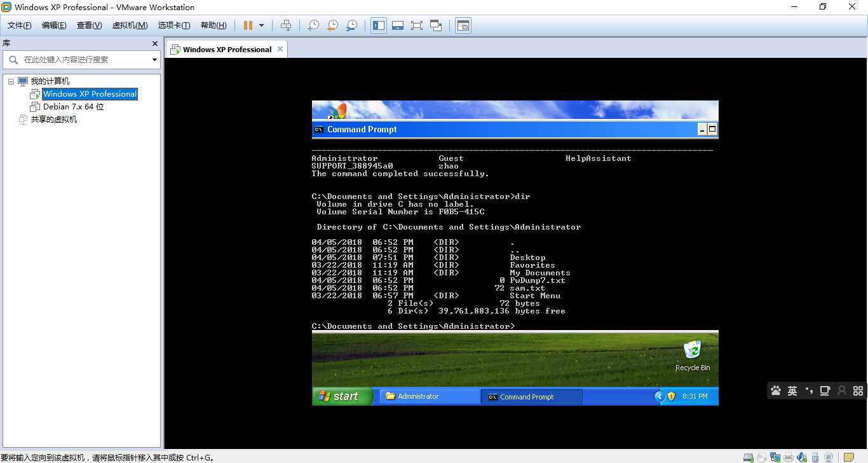Open the library search dropdown arrow
Screen dimensions: 868x463
154,60
